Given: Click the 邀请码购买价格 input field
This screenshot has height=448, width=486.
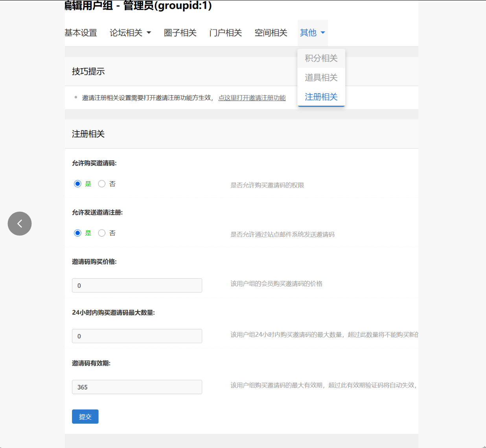Looking at the screenshot, I should (137, 285).
